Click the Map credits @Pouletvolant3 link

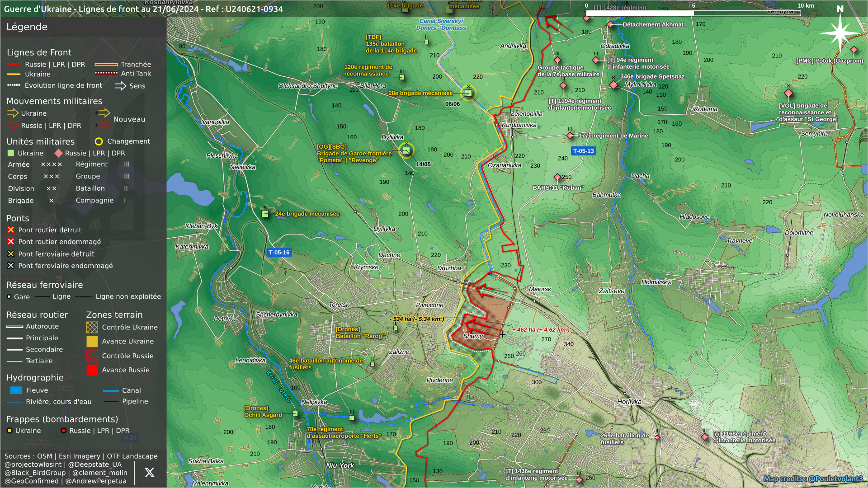(x=813, y=479)
